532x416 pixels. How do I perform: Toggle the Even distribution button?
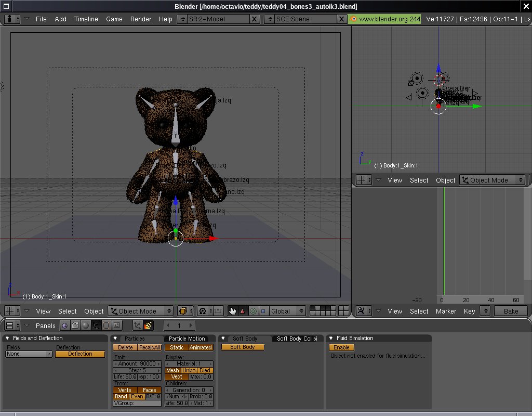pyautogui.click(x=137, y=396)
